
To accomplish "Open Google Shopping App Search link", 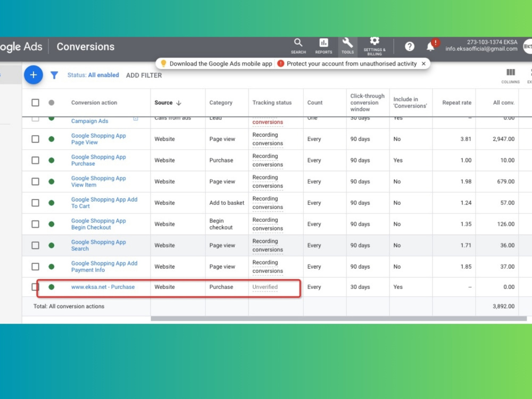I will [x=98, y=245].
